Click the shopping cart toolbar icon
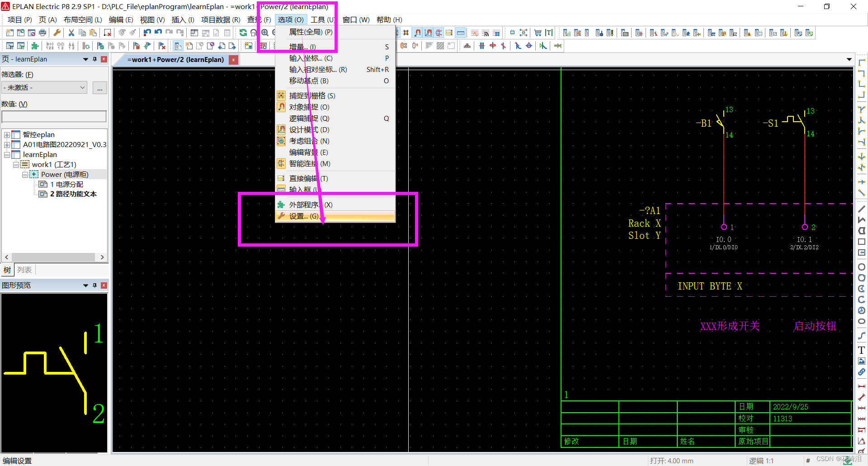Image resolution: width=868 pixels, height=466 pixels. [538, 33]
